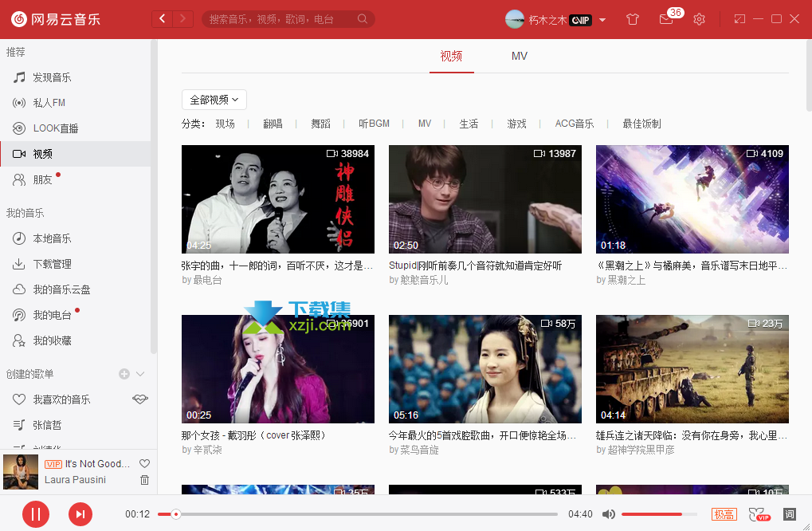This screenshot has height=531, width=812.
Task: Switch to mini mode icon
Action: coord(739,19)
